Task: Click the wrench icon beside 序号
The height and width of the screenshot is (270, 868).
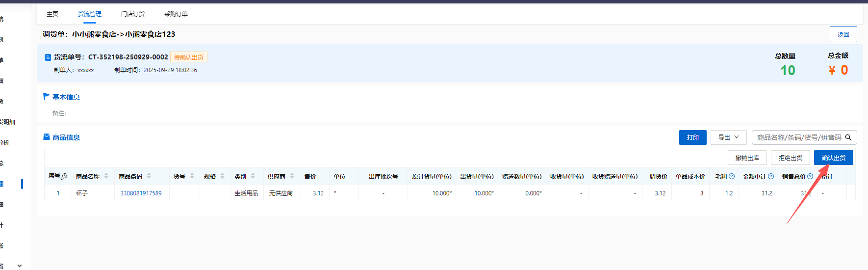Action: 64,176
